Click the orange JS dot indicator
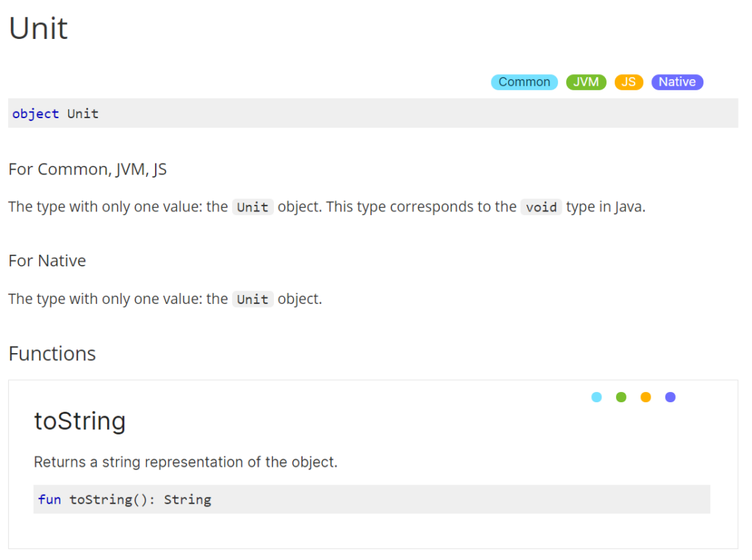 tap(646, 397)
